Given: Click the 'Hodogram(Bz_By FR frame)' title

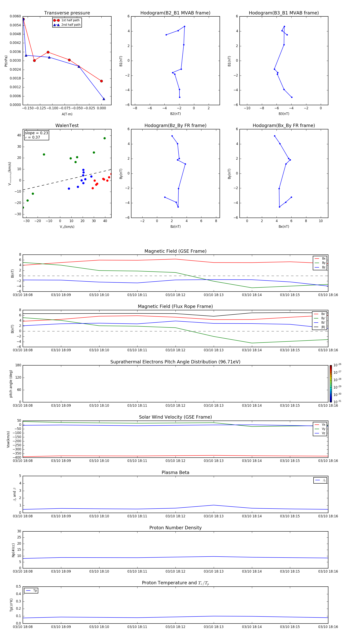Looking at the screenshot, I should pos(175,125).
